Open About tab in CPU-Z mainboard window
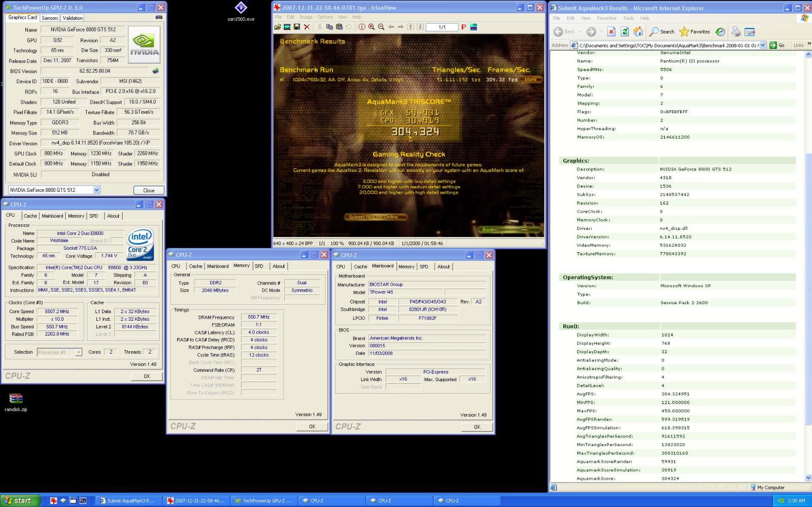This screenshot has height=507, width=812. [444, 266]
